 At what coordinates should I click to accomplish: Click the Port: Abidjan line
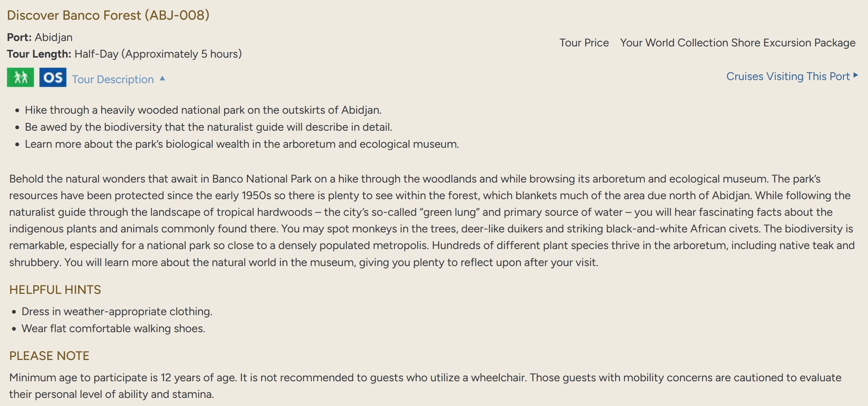(x=40, y=37)
